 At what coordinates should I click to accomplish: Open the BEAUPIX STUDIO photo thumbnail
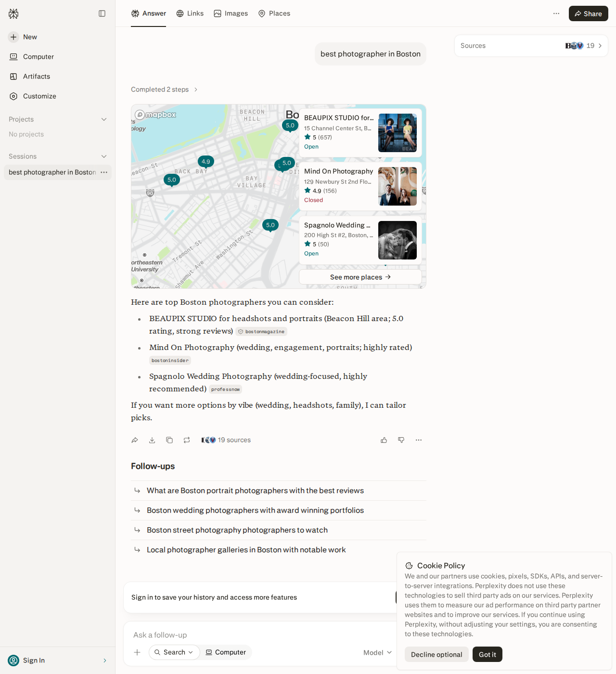pos(398,133)
